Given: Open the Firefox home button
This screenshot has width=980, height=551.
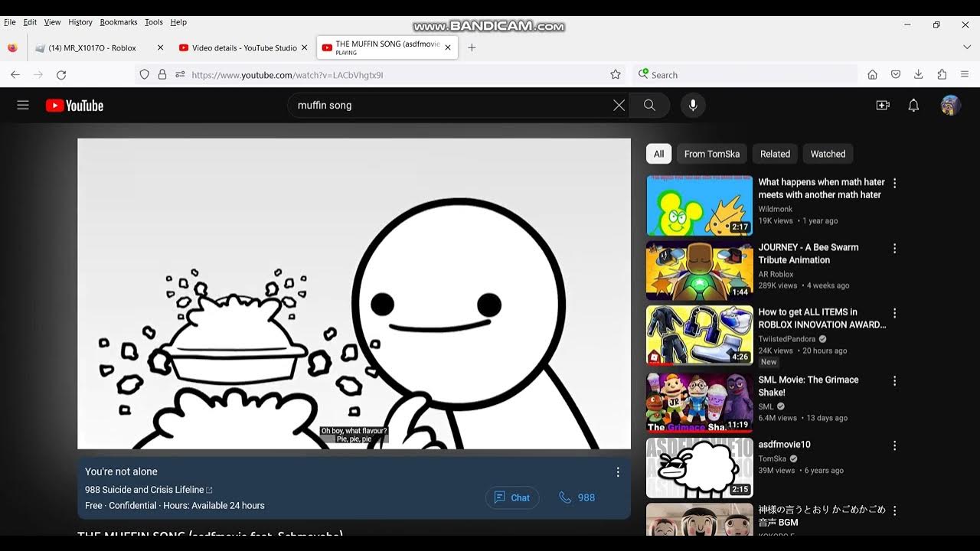Looking at the screenshot, I should point(872,75).
